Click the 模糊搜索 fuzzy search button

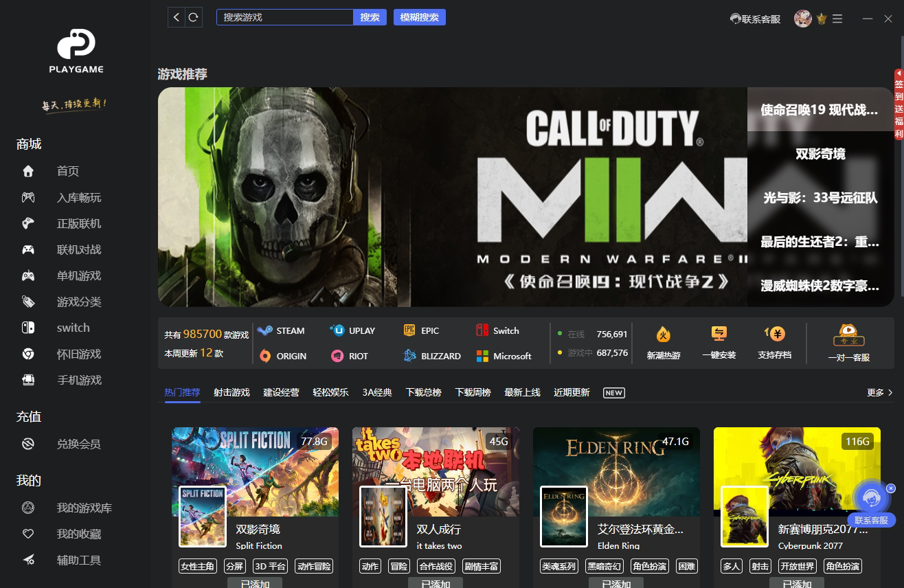(x=420, y=17)
